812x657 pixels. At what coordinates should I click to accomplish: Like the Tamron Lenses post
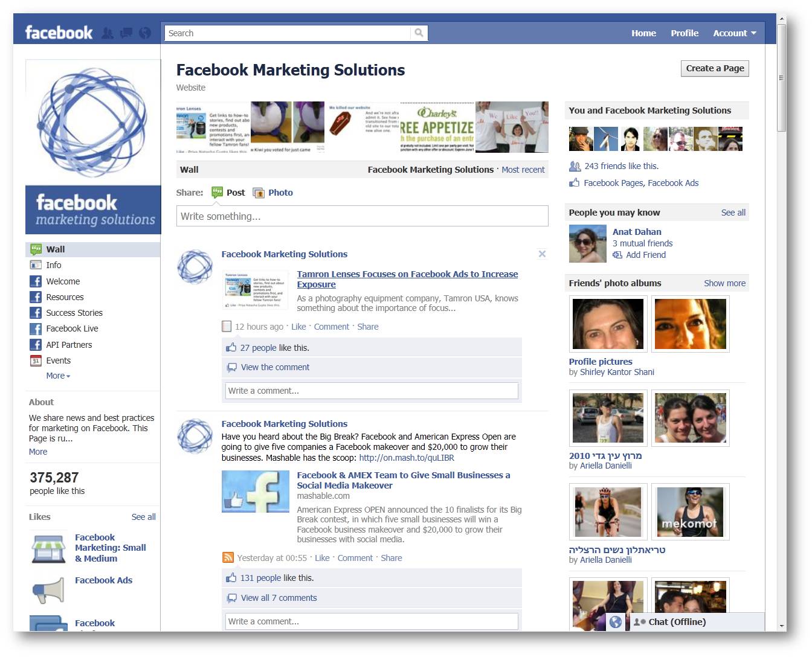(298, 327)
